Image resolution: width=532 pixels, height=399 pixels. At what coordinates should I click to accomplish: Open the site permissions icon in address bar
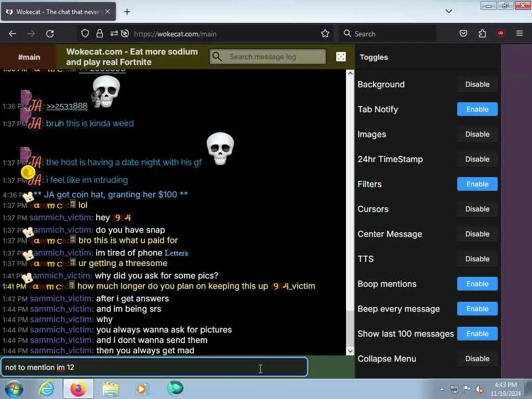click(x=114, y=33)
